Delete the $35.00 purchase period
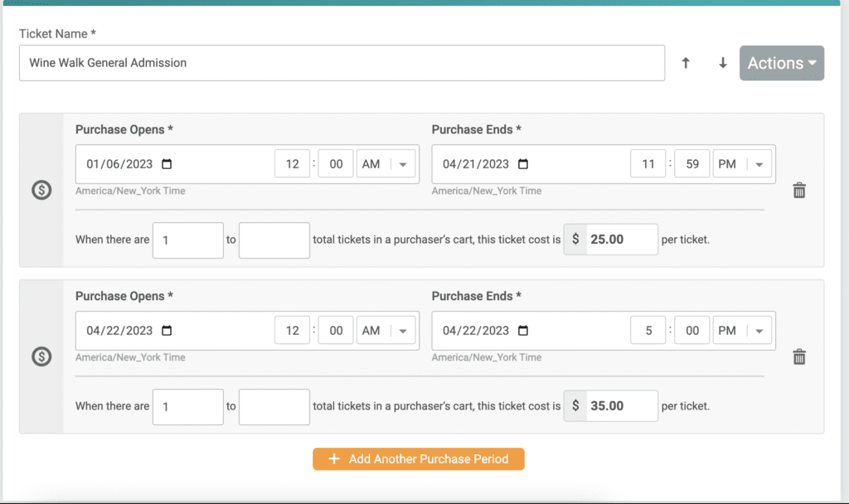849x504 pixels. pos(799,356)
